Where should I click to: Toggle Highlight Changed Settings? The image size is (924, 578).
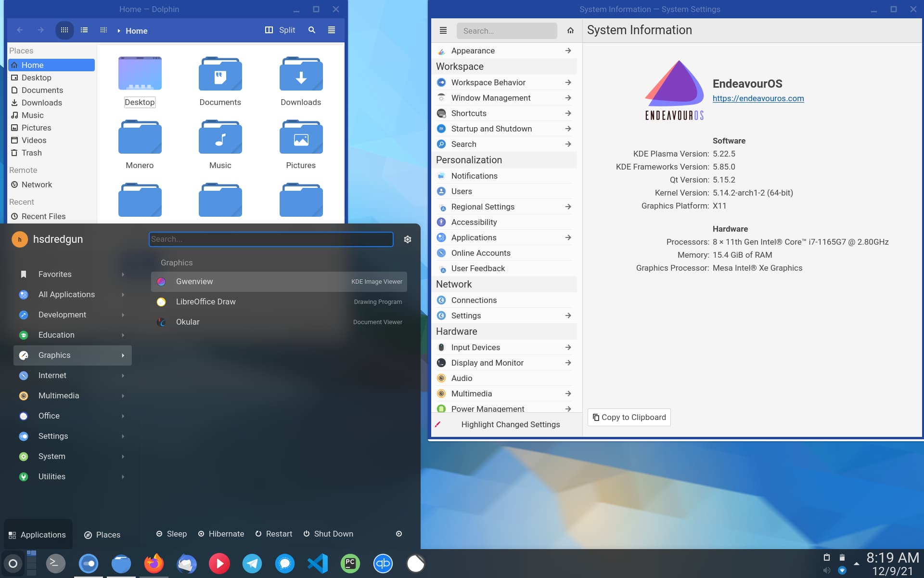coord(507,425)
